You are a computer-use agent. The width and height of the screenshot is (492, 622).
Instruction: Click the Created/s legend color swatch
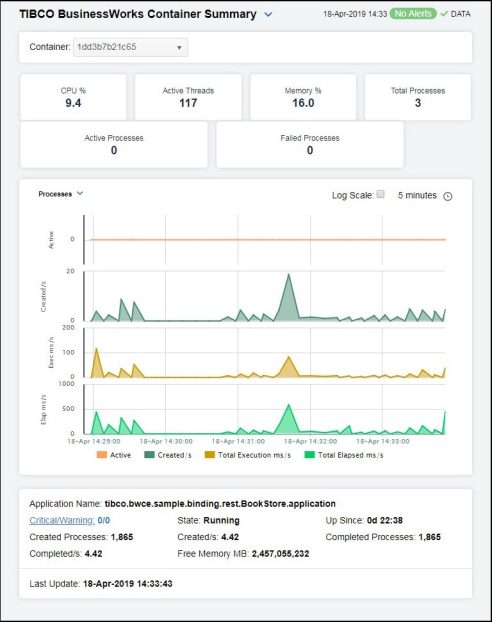(149, 455)
